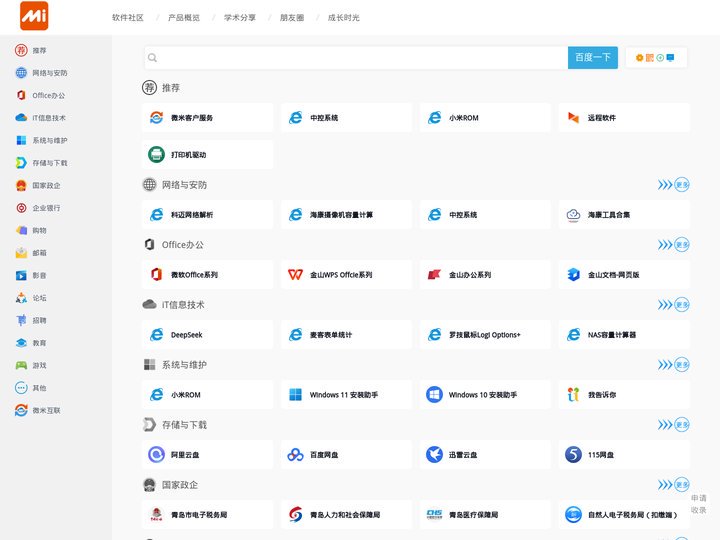The image size is (720, 540).
Task: Open the 迅雷云盘 card
Action: coord(485,455)
